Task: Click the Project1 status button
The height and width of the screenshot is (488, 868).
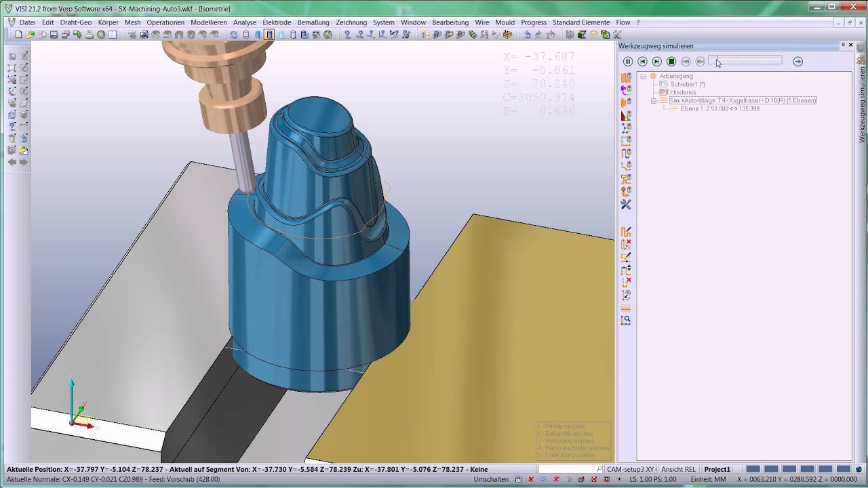Action: [x=717, y=469]
